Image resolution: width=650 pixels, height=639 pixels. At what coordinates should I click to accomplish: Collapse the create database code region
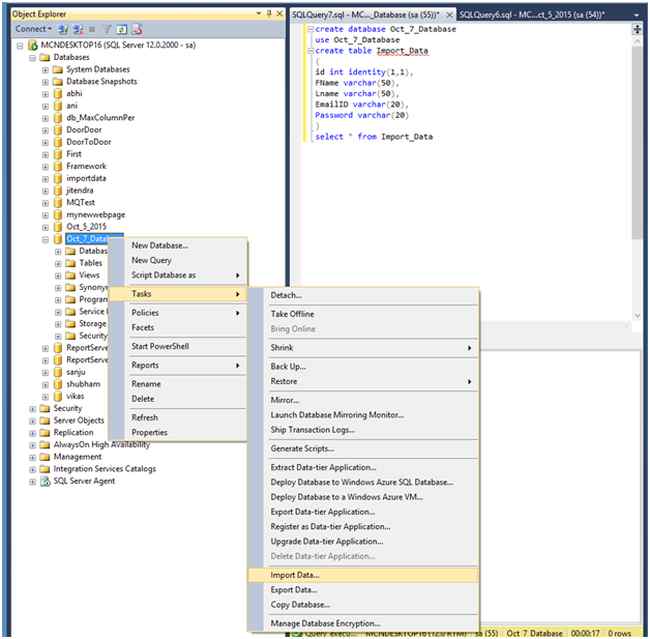tap(310, 29)
